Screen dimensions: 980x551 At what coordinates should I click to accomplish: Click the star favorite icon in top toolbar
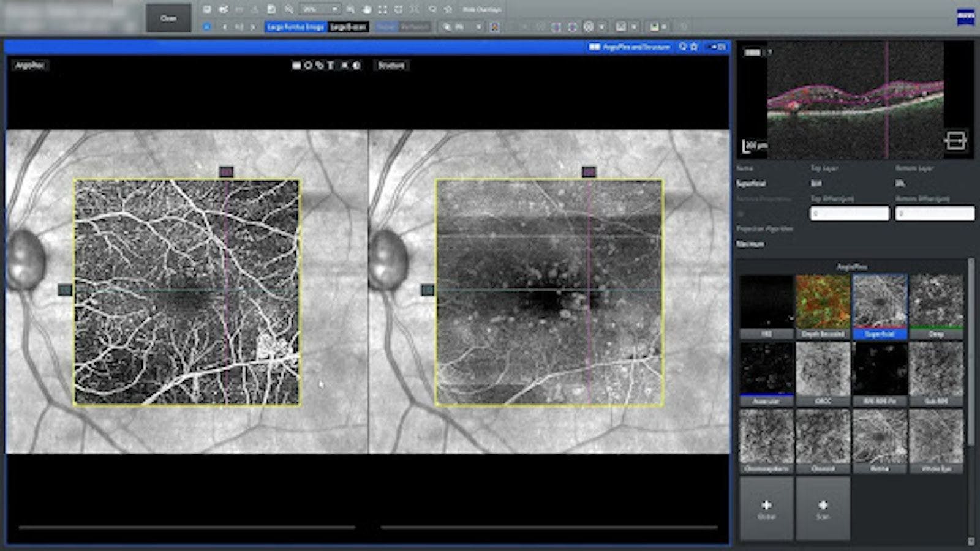pos(448,10)
